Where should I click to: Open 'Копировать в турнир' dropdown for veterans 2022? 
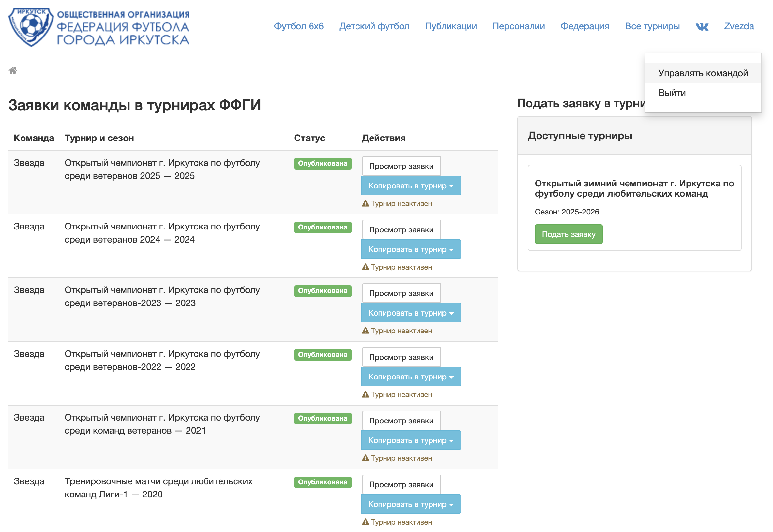tap(411, 377)
